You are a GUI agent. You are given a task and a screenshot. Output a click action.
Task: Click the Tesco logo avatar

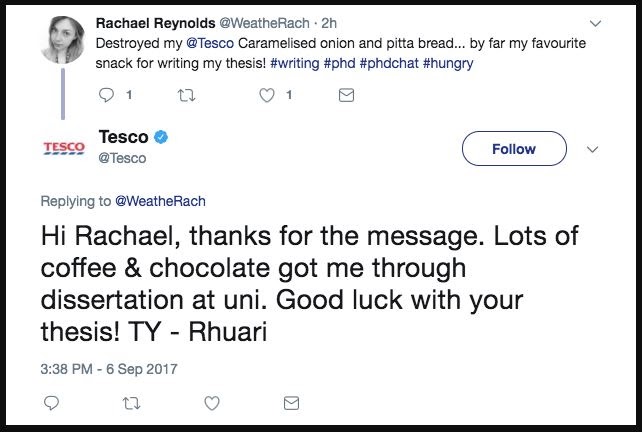click(63, 148)
